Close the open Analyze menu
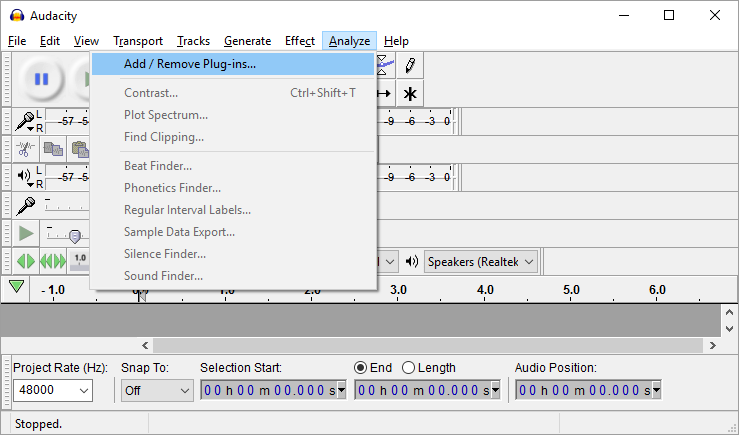 349,41
